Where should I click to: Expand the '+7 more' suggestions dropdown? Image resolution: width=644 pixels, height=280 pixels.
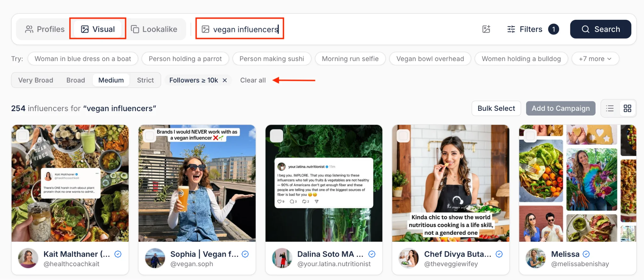595,59
